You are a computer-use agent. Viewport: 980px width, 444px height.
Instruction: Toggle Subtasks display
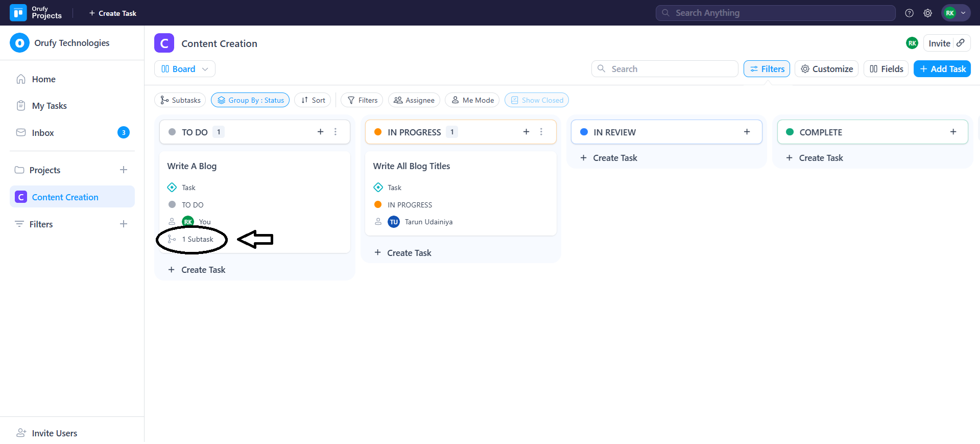(180, 100)
